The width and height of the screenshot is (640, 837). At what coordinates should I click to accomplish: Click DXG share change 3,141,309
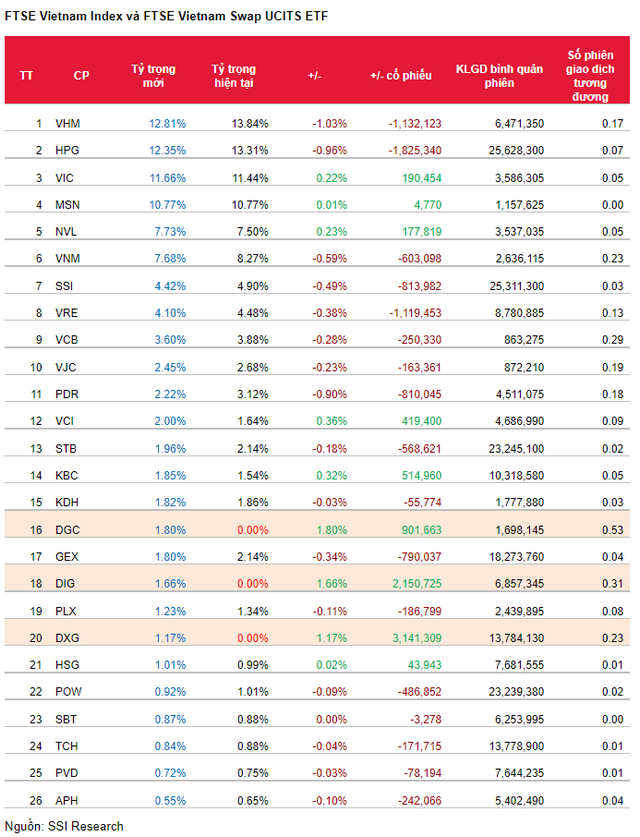(x=417, y=638)
